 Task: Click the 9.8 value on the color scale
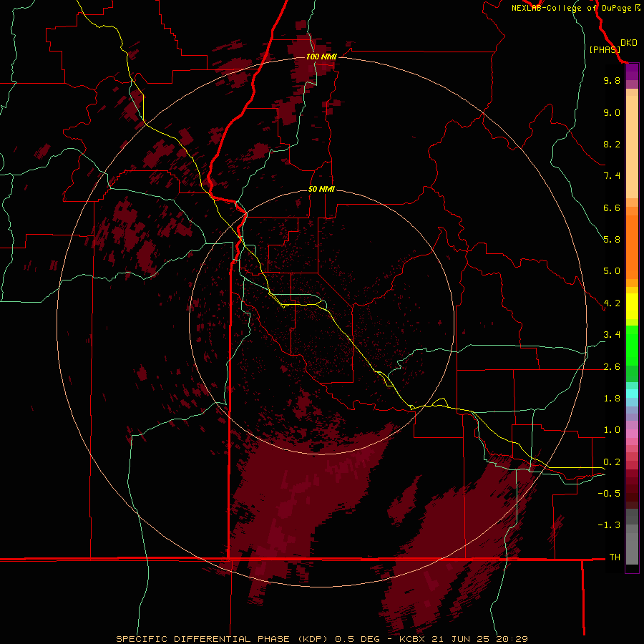coord(612,80)
